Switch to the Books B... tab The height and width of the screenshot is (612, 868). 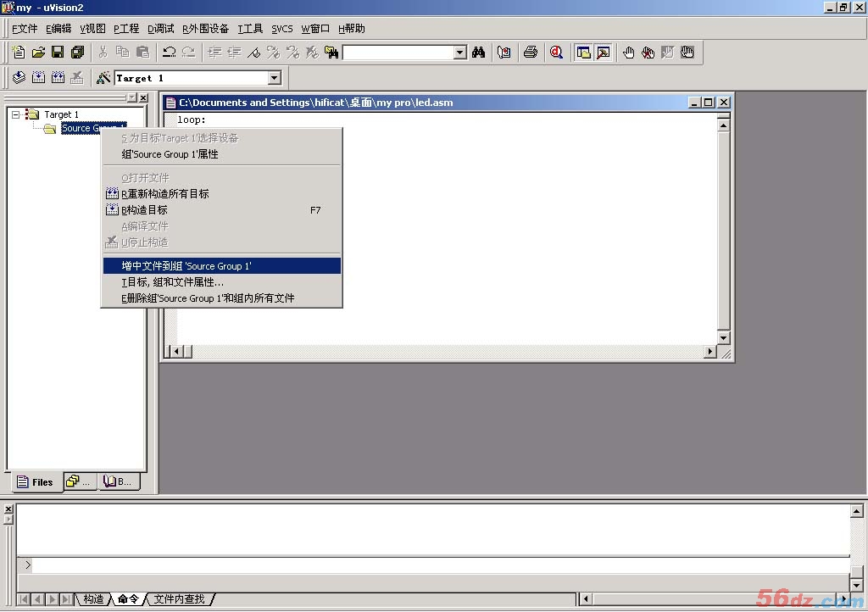tap(118, 481)
